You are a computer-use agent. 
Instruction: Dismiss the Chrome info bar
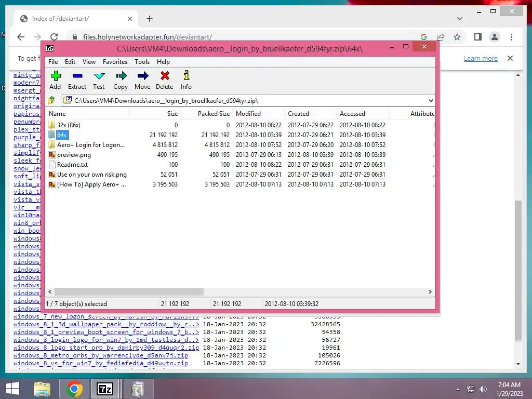pyautogui.click(x=510, y=58)
